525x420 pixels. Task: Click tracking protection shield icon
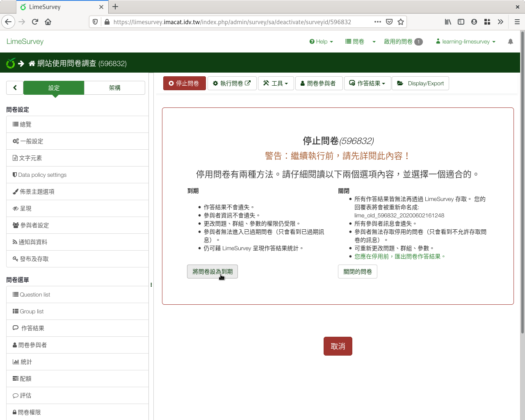click(x=95, y=22)
